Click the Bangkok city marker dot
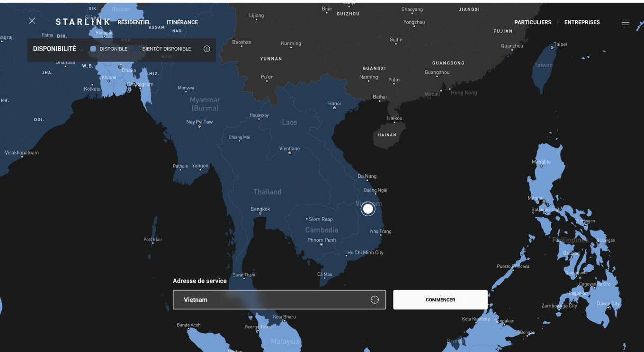644x352 pixels. pyautogui.click(x=260, y=214)
